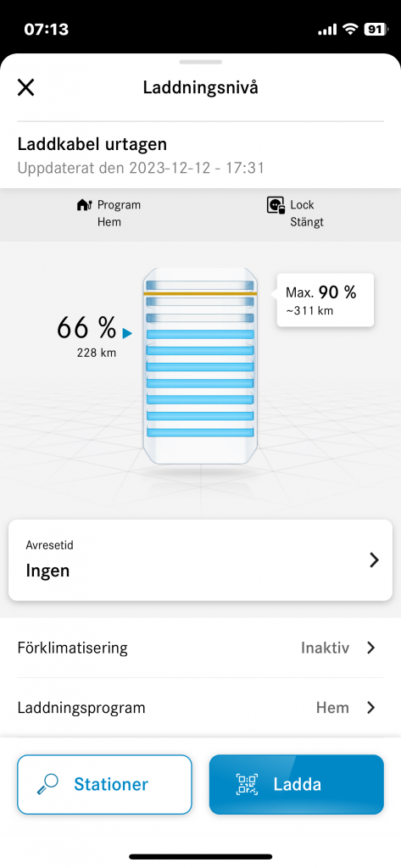Open the Förklimatisering Inaktiv row

(200, 648)
